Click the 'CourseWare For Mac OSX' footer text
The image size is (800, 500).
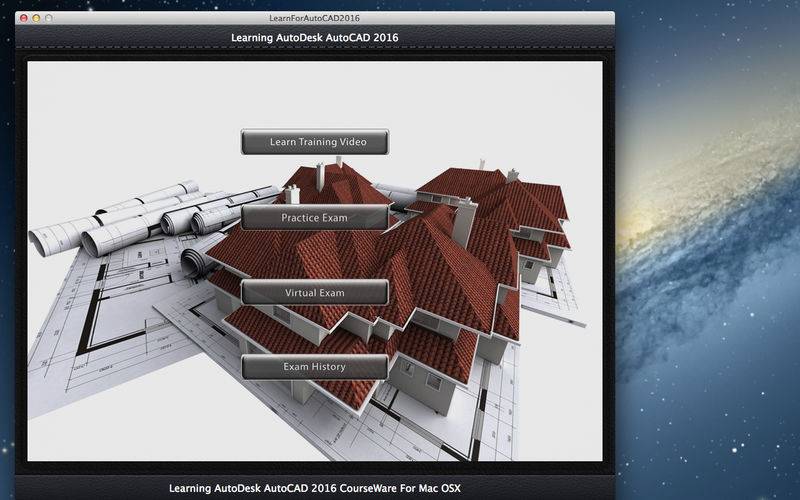click(x=399, y=488)
